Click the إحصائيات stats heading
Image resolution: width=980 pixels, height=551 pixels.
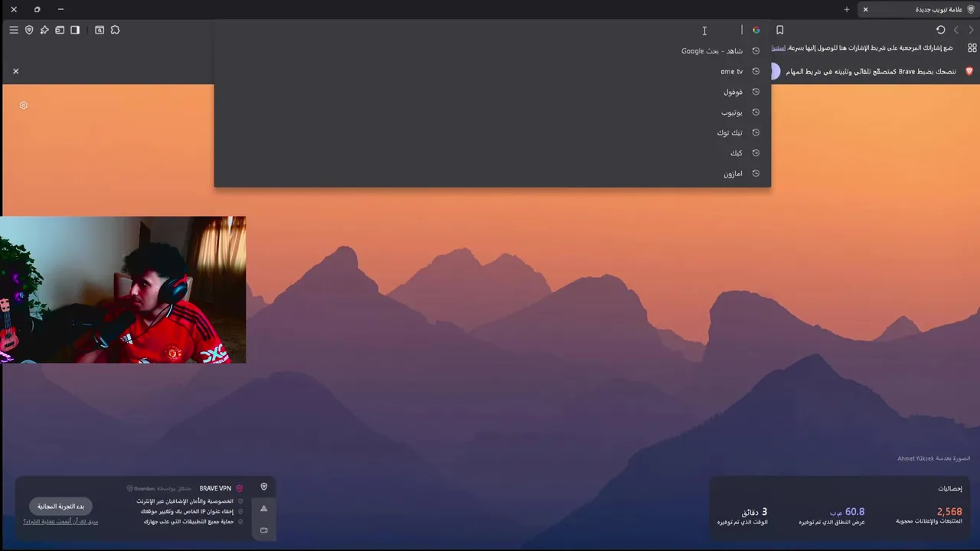(950, 488)
